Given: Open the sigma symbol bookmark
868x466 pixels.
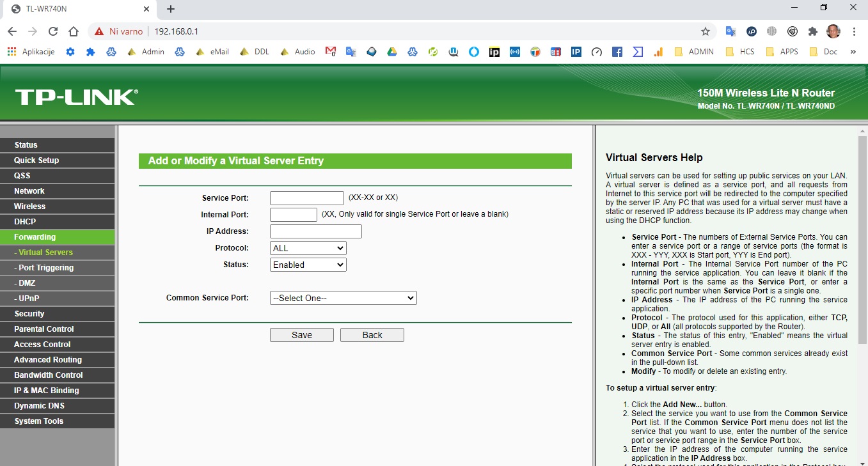Looking at the screenshot, I should [x=638, y=52].
